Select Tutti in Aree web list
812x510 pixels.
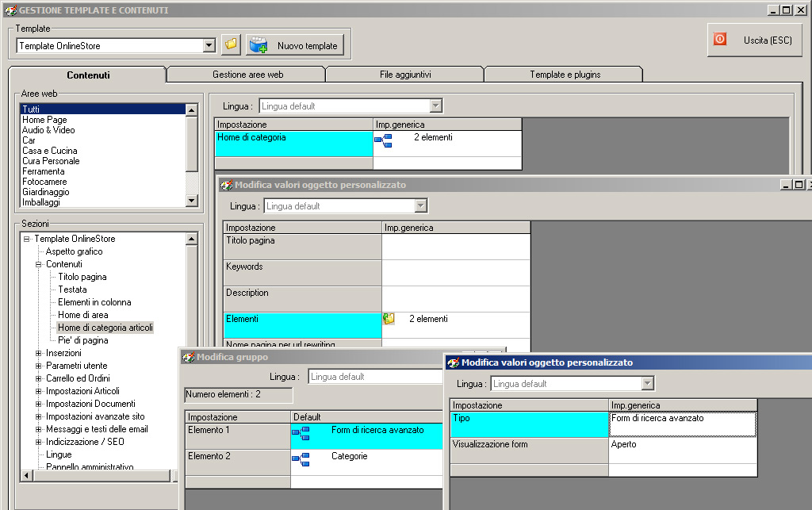click(x=102, y=109)
